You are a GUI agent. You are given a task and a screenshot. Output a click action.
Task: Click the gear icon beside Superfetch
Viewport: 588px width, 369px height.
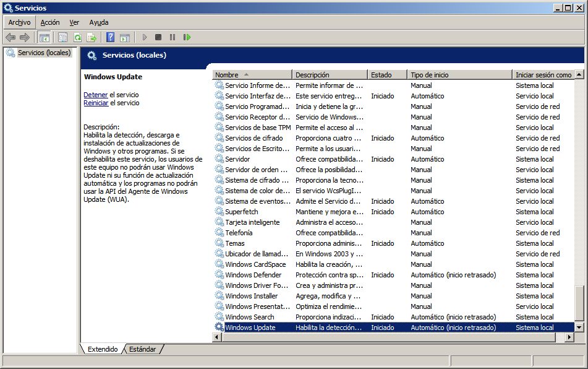219,211
